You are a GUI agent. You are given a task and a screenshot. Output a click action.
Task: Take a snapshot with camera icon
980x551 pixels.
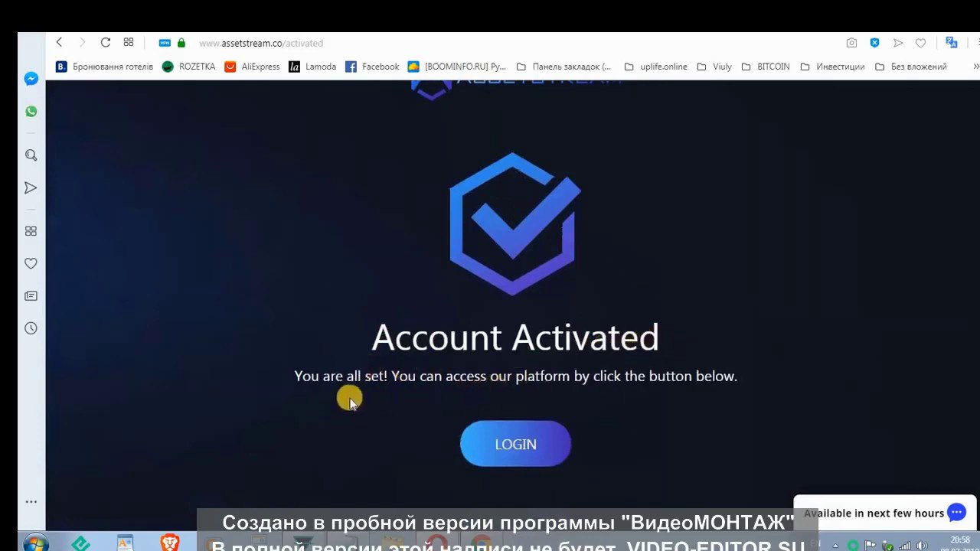click(x=851, y=43)
